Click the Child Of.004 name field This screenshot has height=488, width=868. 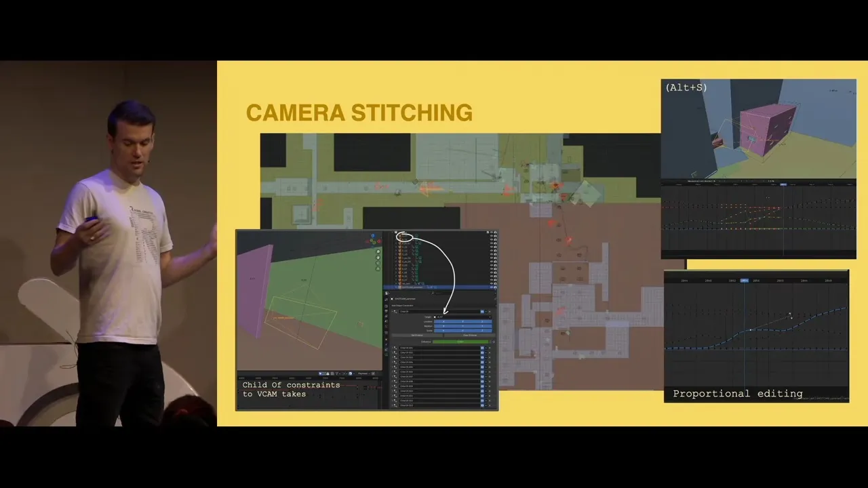[439, 363]
